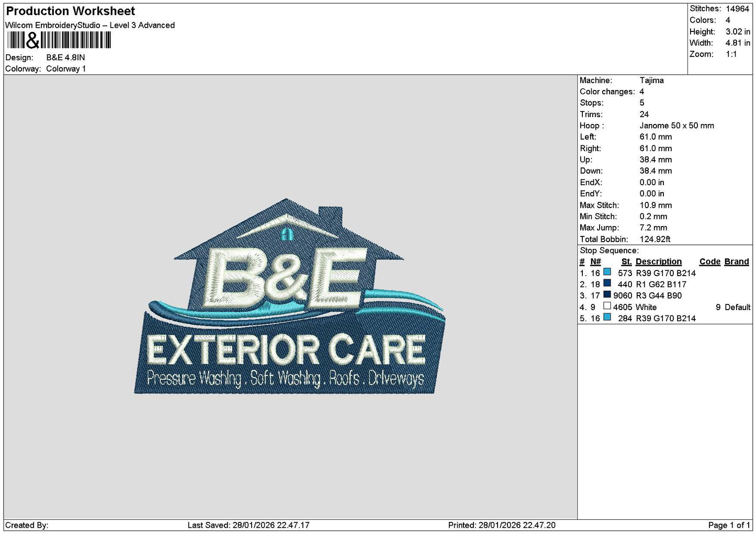Click the 'Page 1 of 1' footer text
Screen dimensions: 756x534
[729, 525]
